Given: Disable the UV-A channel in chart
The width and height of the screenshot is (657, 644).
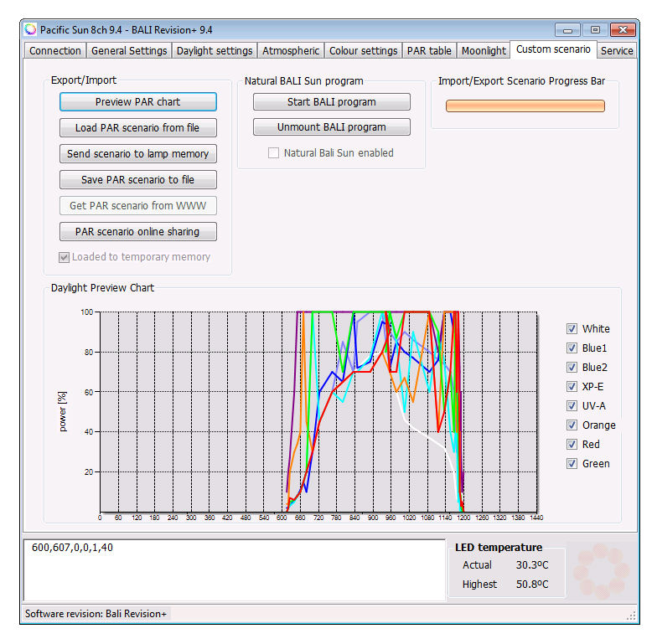Looking at the screenshot, I should coord(572,406).
